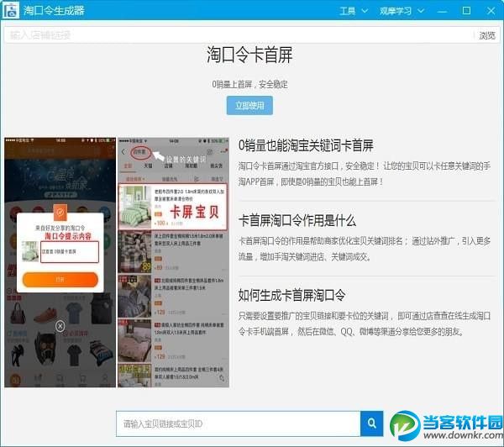
Task: Focus the 输入店铺链接 input field
Action: [239, 35]
